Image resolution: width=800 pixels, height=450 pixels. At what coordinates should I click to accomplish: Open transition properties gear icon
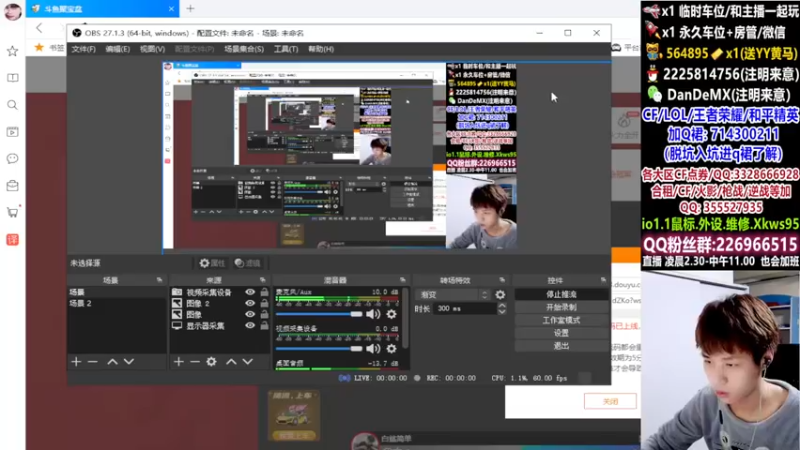tap(500, 294)
